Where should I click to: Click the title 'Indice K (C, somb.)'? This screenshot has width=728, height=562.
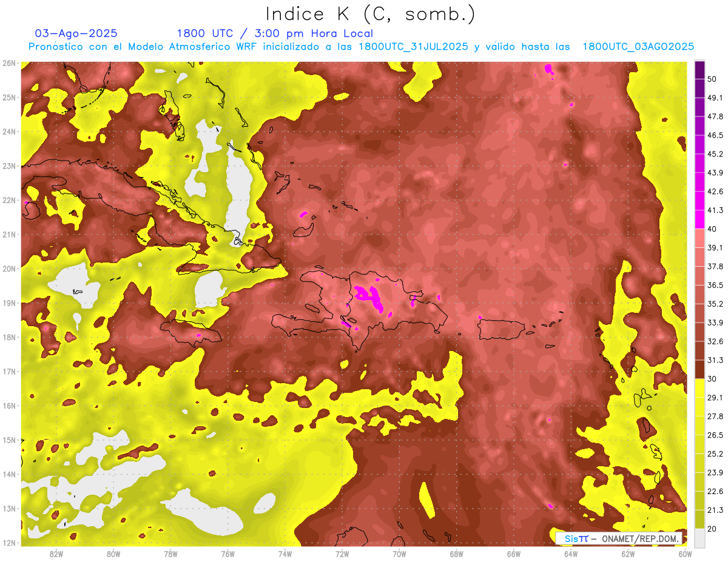[371, 14]
